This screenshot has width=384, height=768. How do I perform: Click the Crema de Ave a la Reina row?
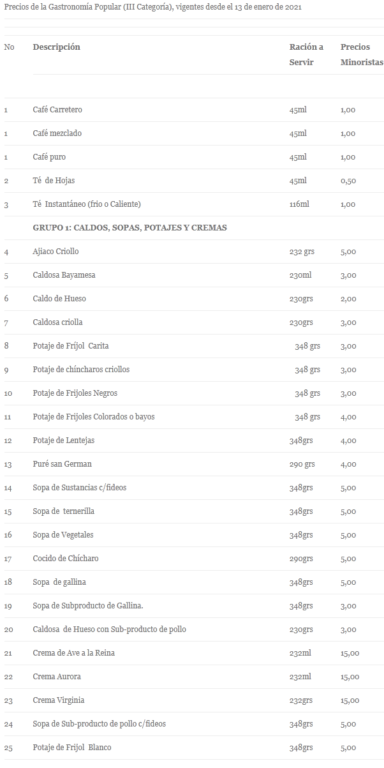pyautogui.click(x=192, y=653)
